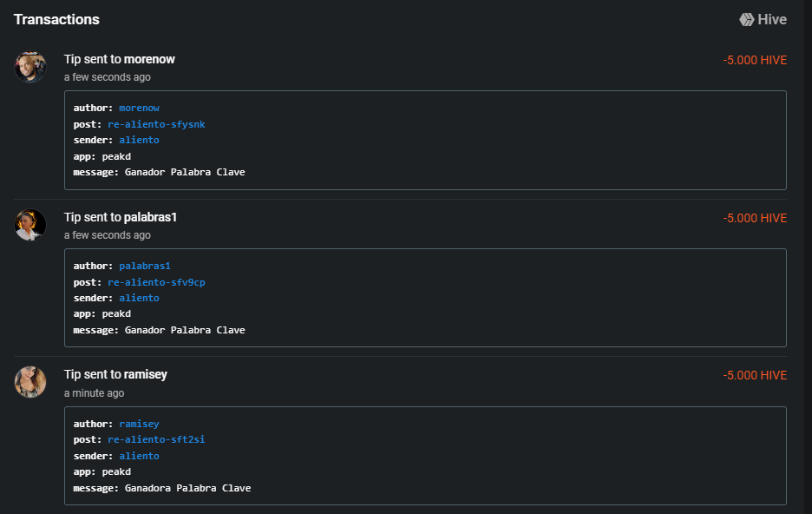
Task: Click the Hive logo icon
Action: point(746,20)
